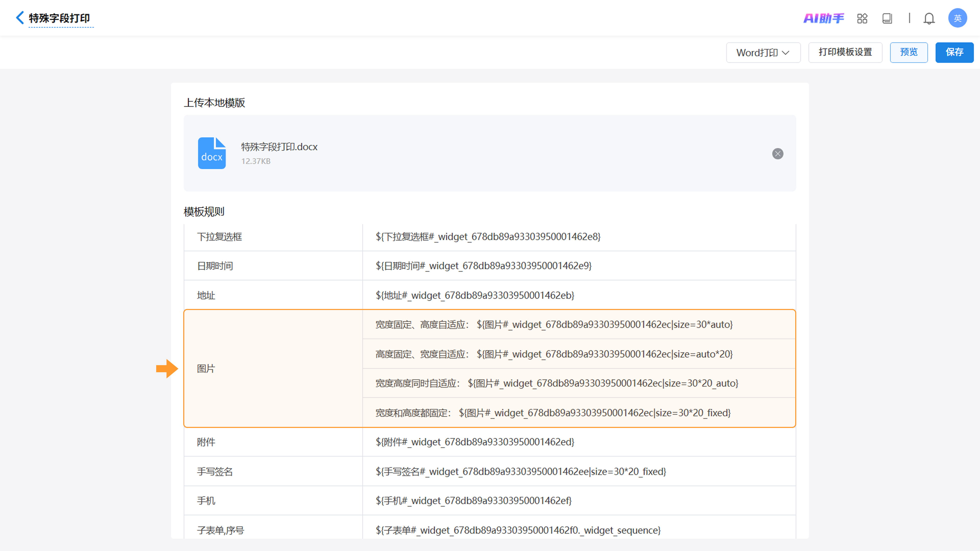Open the apps grid icon
Screen dimensions: 980x551
[862, 18]
